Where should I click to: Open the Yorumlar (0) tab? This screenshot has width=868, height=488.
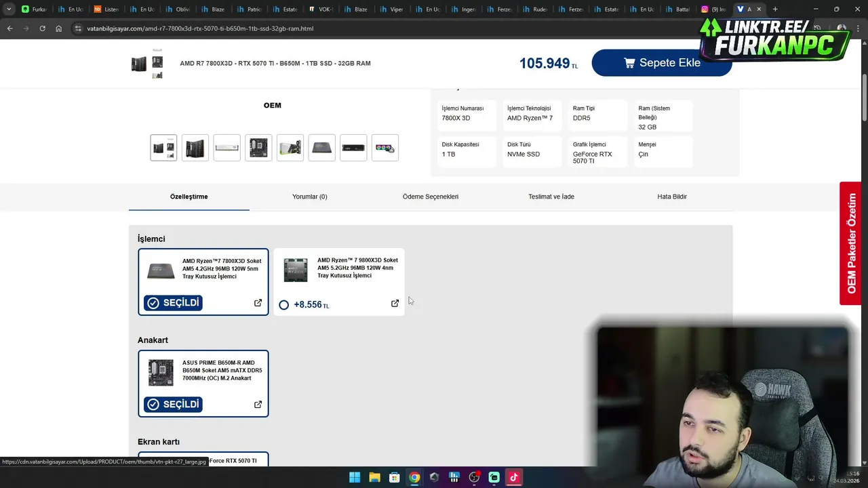click(310, 197)
